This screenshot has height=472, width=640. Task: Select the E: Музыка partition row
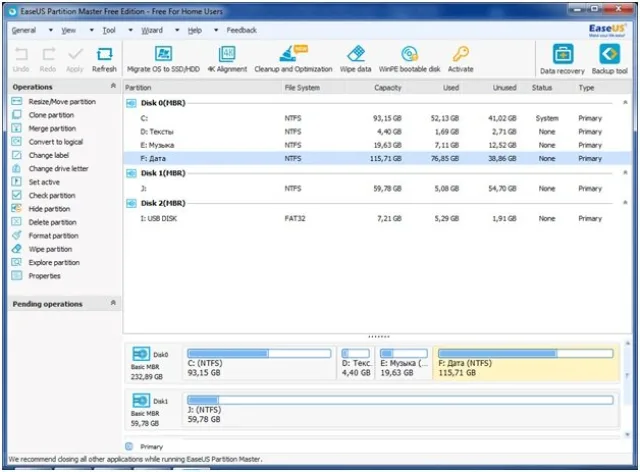pos(376,145)
